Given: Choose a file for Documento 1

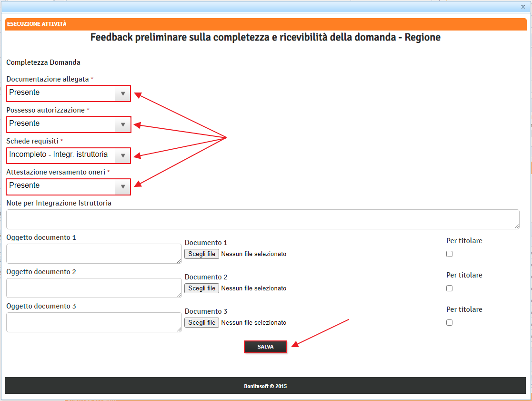Looking at the screenshot, I should click(201, 254).
